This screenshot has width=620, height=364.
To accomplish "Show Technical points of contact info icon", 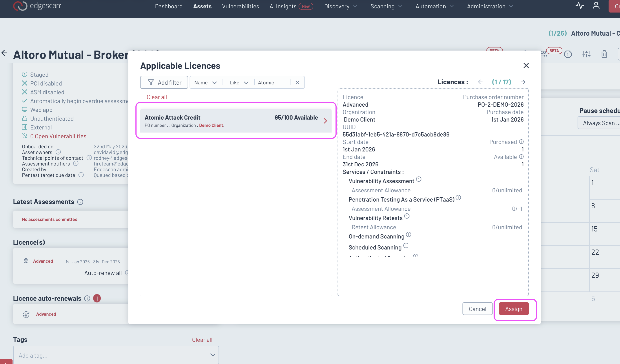I will click(89, 158).
